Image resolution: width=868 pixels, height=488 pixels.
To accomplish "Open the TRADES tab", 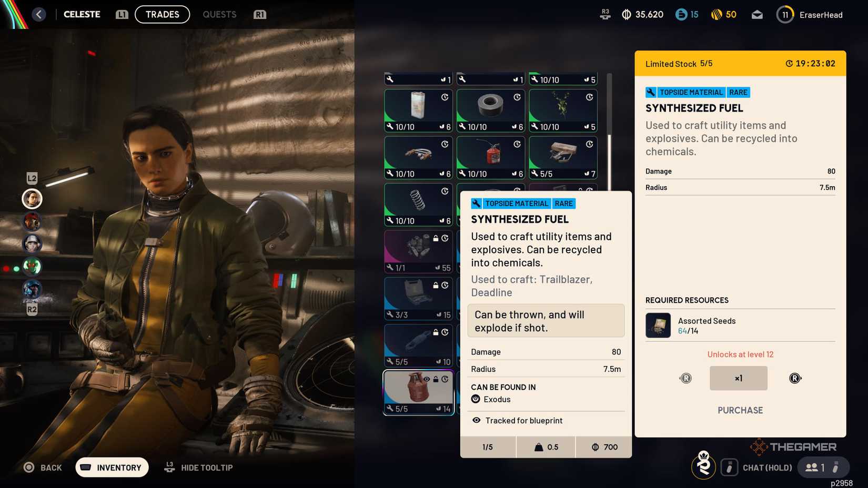I will coord(162,14).
